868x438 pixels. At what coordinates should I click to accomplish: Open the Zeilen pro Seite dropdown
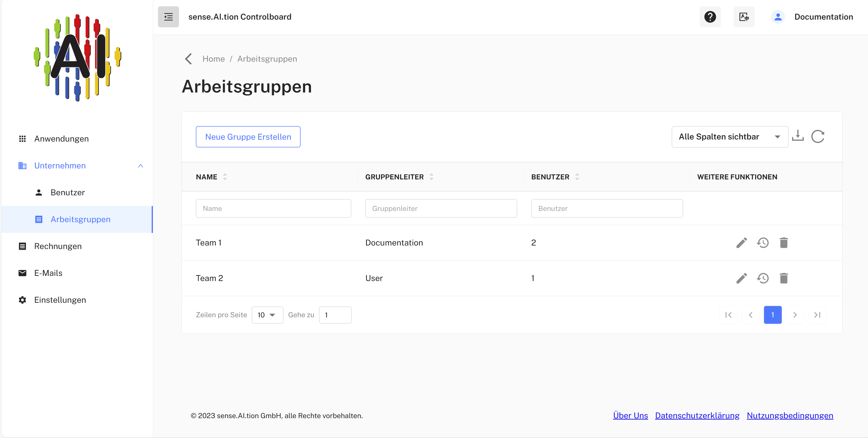[x=267, y=315]
